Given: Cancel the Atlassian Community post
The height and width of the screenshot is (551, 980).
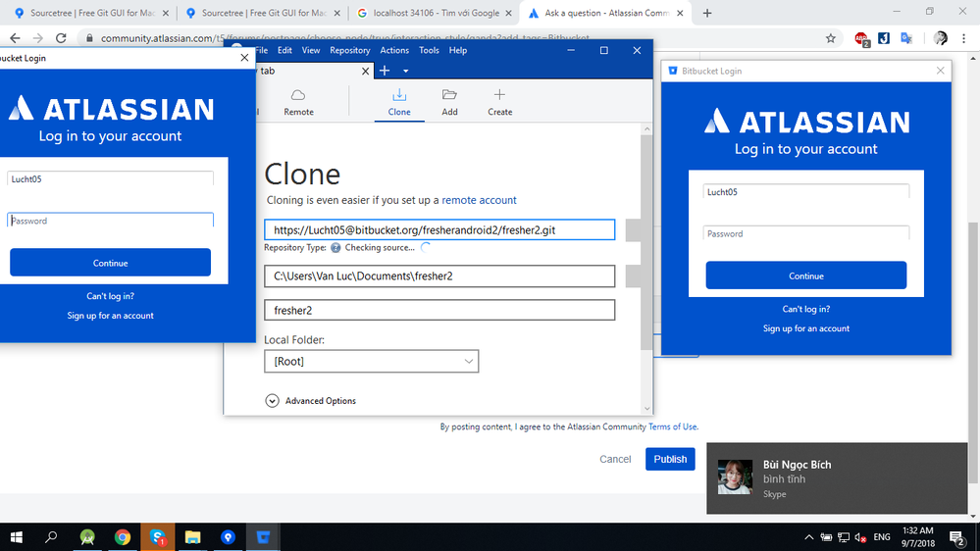Looking at the screenshot, I should pyautogui.click(x=615, y=459).
